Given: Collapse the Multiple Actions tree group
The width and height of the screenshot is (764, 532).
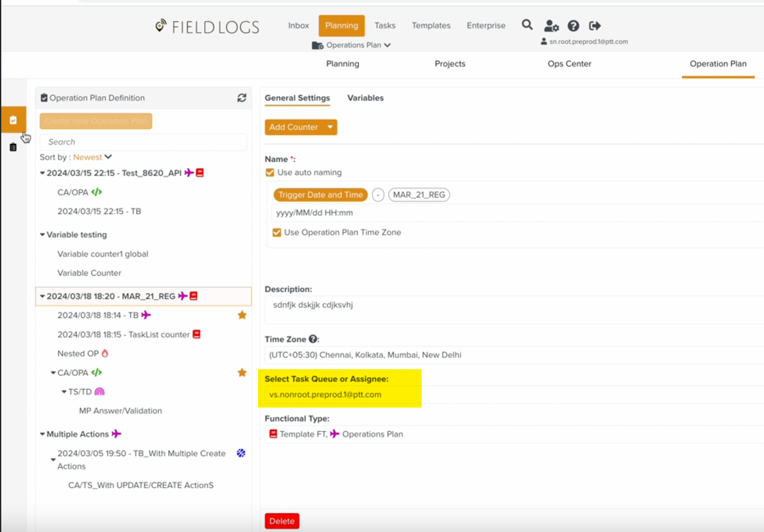Looking at the screenshot, I should pyautogui.click(x=42, y=434).
